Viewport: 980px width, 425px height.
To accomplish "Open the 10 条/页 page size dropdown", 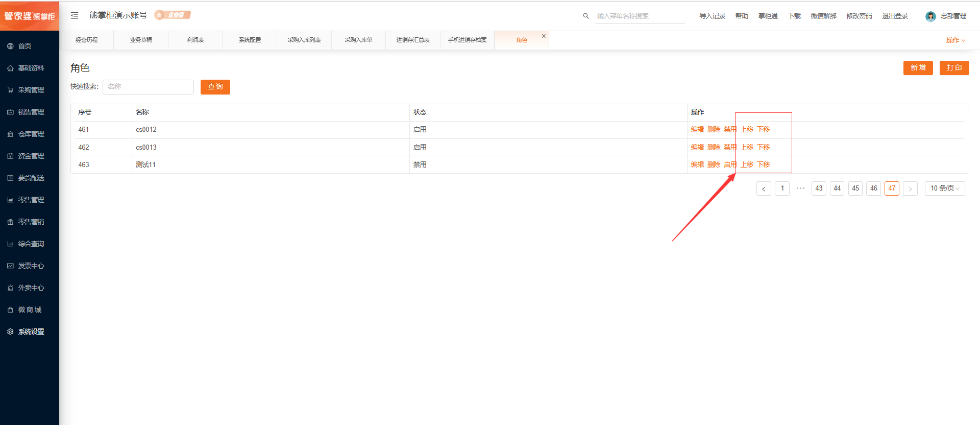I will (x=945, y=188).
